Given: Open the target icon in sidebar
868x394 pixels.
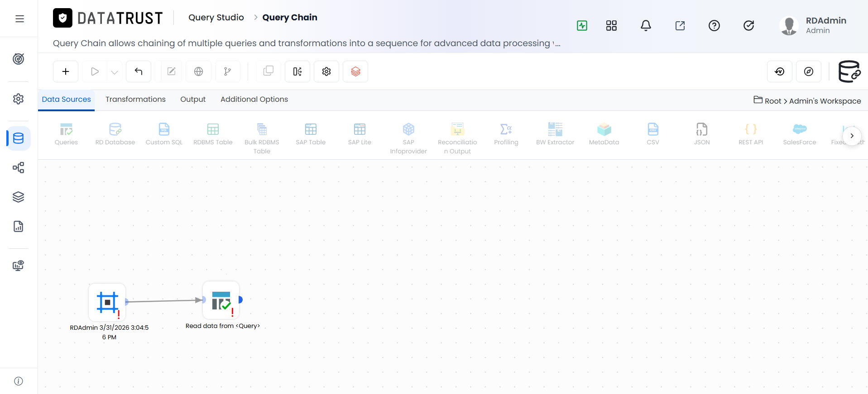Looking at the screenshot, I should 19,59.
